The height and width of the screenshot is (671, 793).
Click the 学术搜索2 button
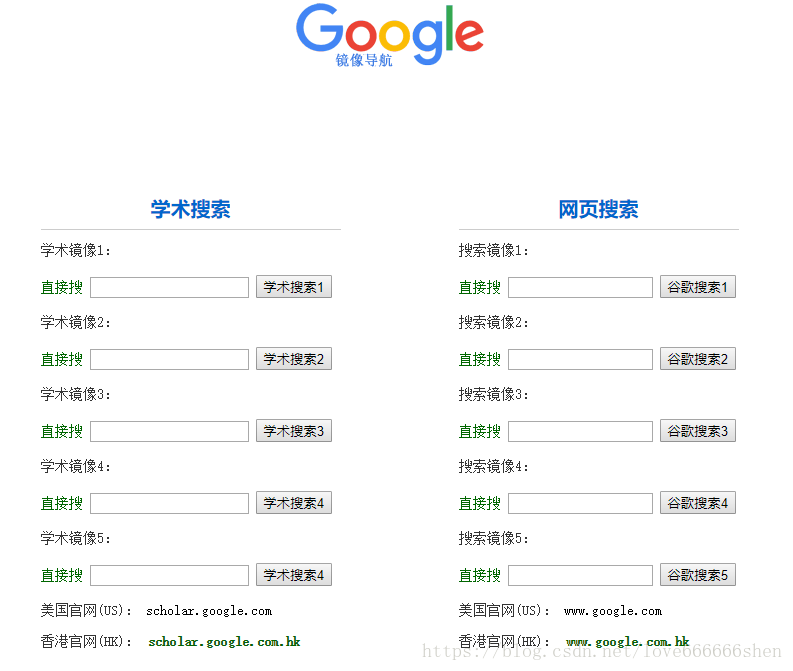(x=294, y=359)
